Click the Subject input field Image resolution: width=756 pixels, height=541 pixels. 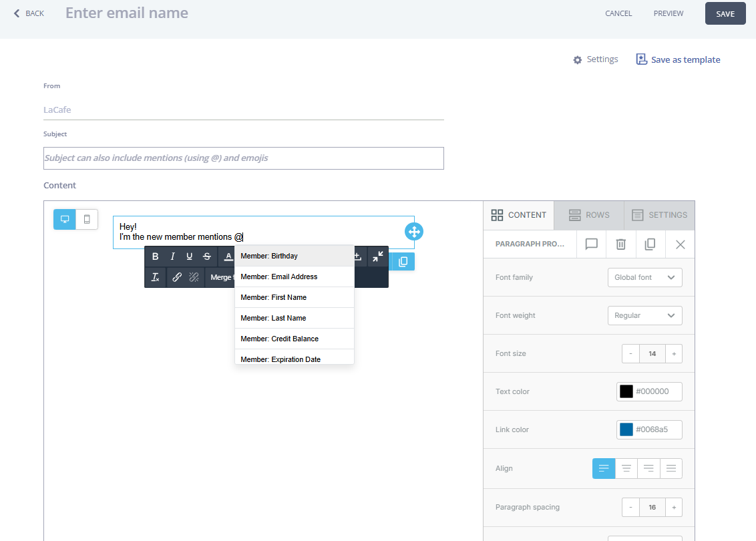(243, 158)
